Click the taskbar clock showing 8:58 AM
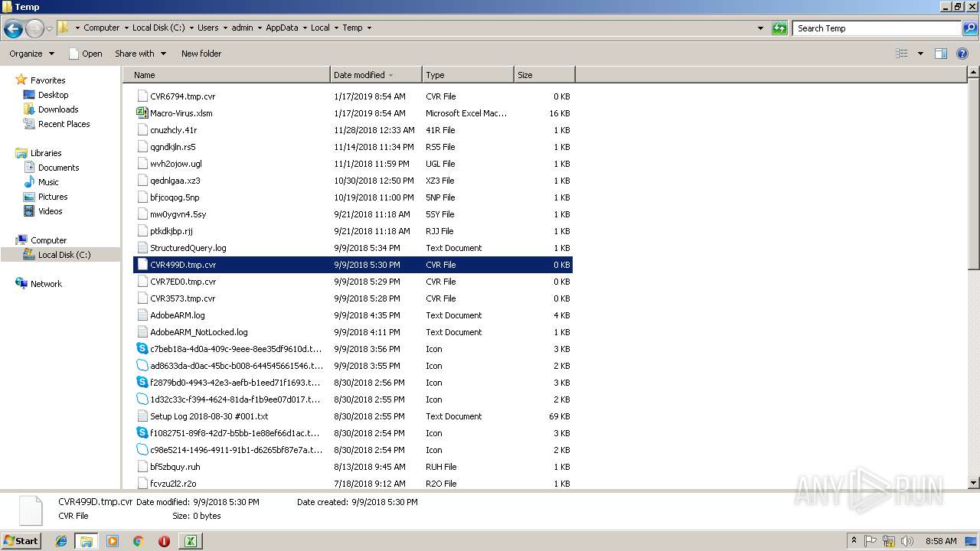Viewport: 980px width, 551px height. [941, 541]
